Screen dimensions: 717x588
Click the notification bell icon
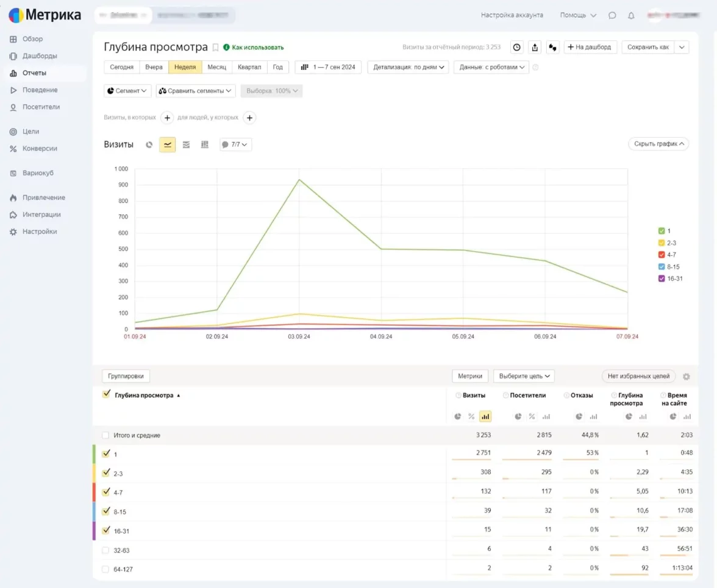(x=631, y=15)
